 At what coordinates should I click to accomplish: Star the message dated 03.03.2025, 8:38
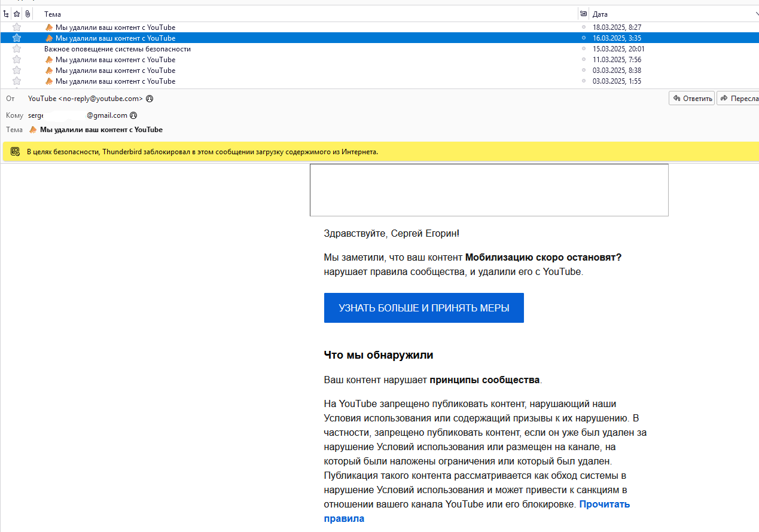[17, 70]
